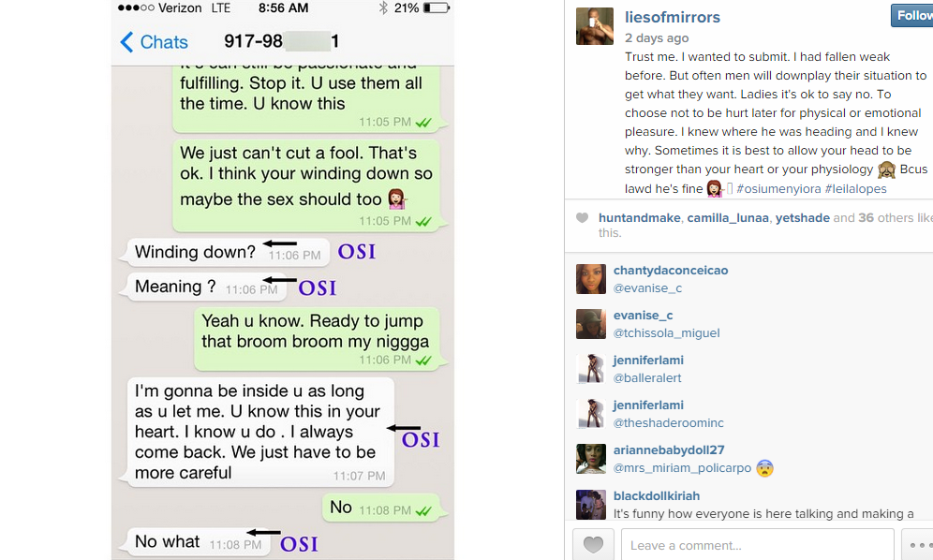This screenshot has width=933, height=560.
Task: Open the three-dots more options button
Action: point(918,544)
